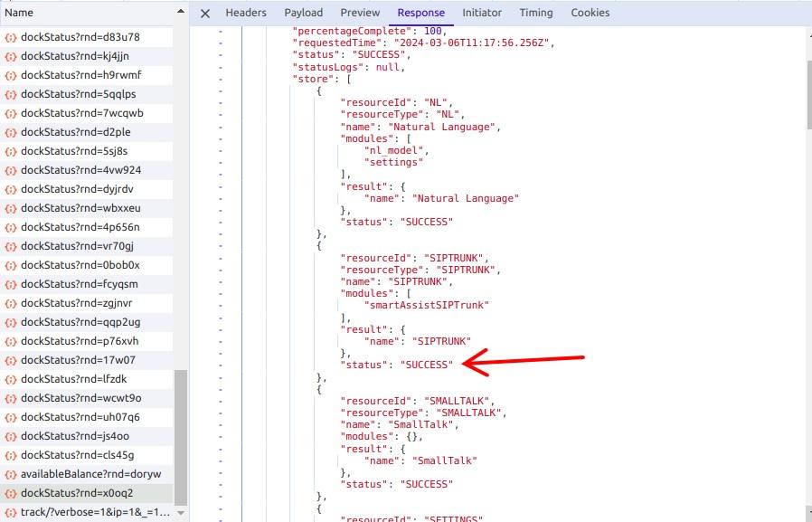Collapse the SIPTRUNK store object fold marker
This screenshot has width=812, height=522.
[220, 245]
